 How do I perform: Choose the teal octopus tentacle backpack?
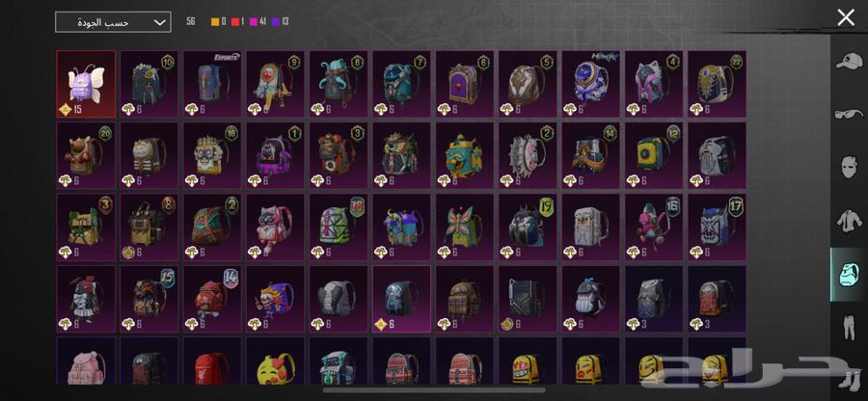[339, 84]
